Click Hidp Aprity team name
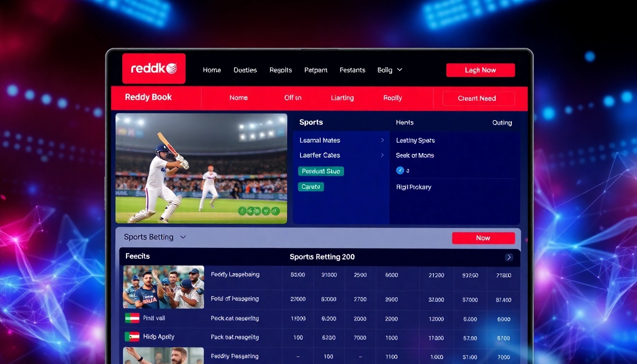 tap(159, 337)
